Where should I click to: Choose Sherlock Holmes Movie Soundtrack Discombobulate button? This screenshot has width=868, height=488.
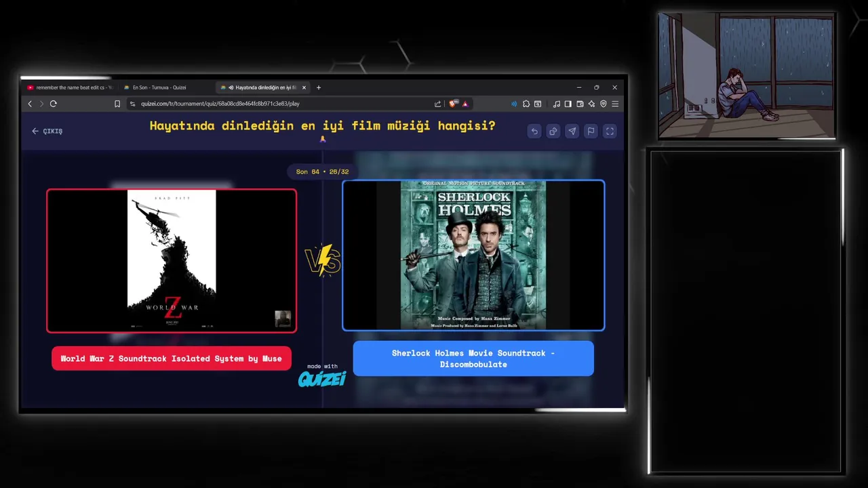[473, 359]
